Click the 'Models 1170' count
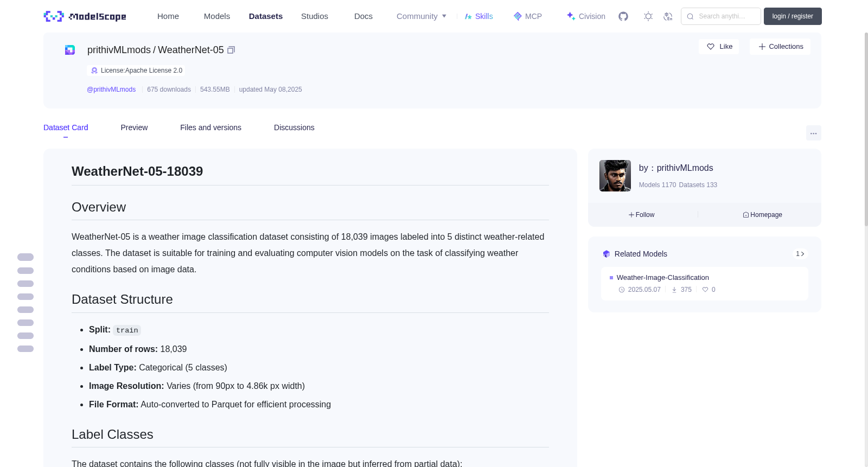 [658, 185]
